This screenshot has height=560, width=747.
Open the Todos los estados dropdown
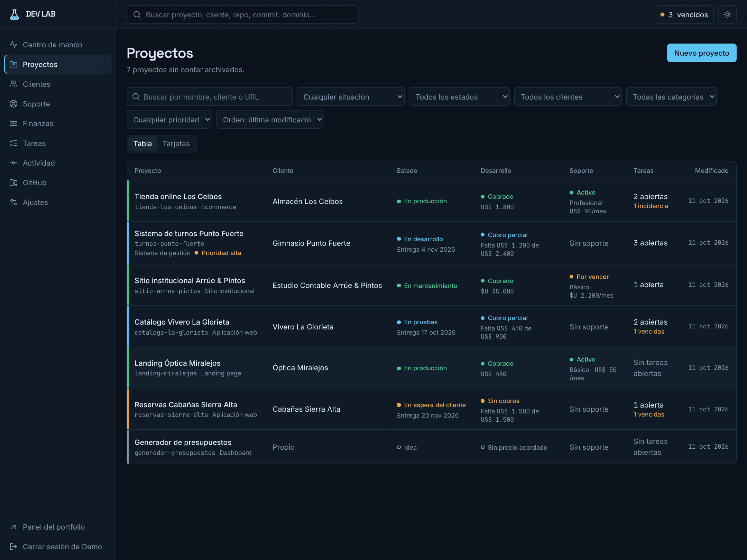pyautogui.click(x=459, y=96)
